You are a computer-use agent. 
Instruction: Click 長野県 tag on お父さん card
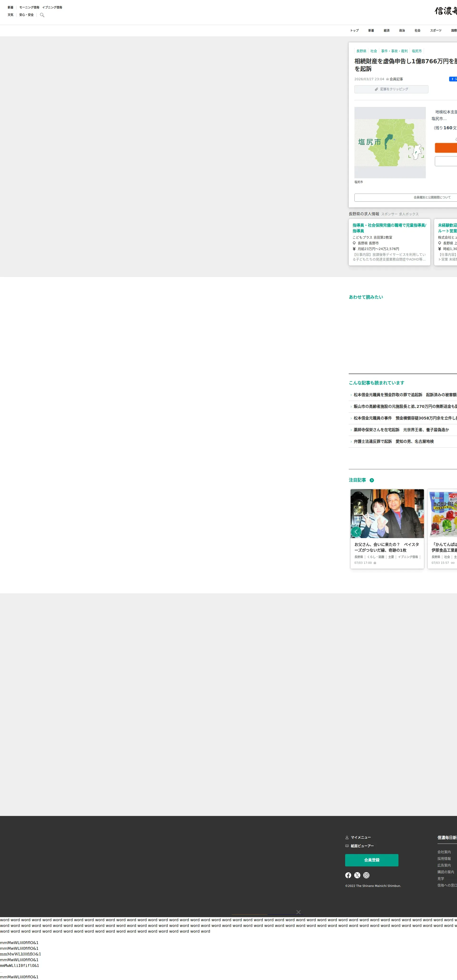coord(358,557)
